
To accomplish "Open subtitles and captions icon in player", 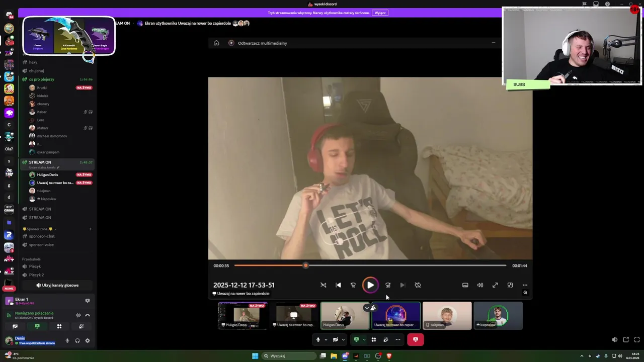I will click(465, 285).
